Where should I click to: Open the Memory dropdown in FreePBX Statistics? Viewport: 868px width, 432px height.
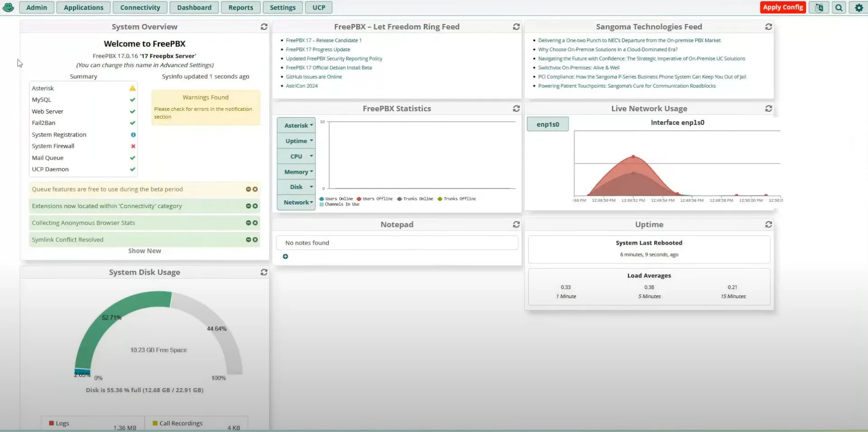click(297, 172)
